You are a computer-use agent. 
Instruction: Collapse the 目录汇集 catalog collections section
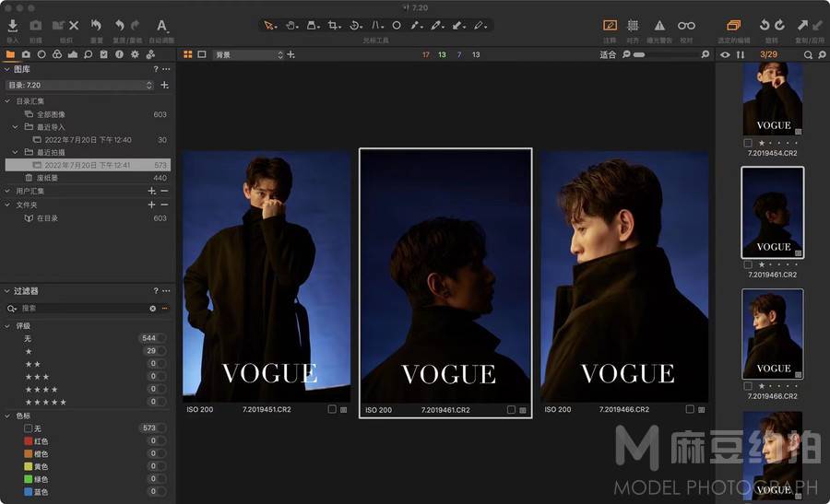pyautogui.click(x=6, y=101)
